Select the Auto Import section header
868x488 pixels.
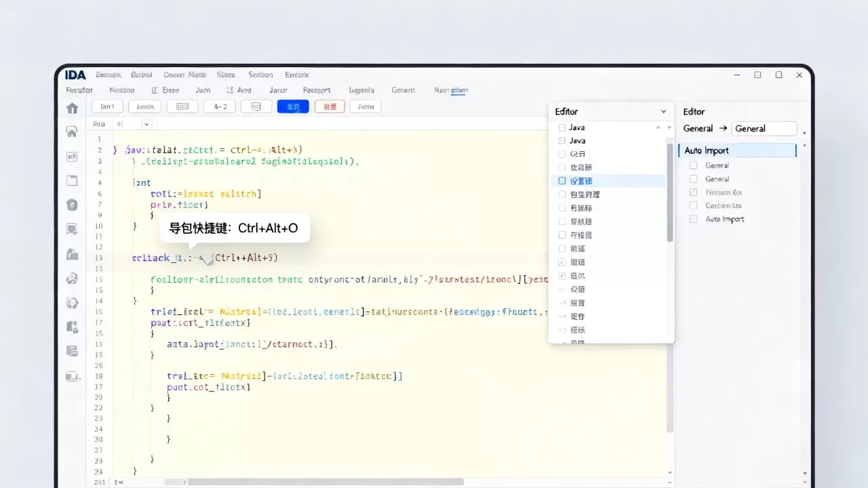tap(737, 150)
